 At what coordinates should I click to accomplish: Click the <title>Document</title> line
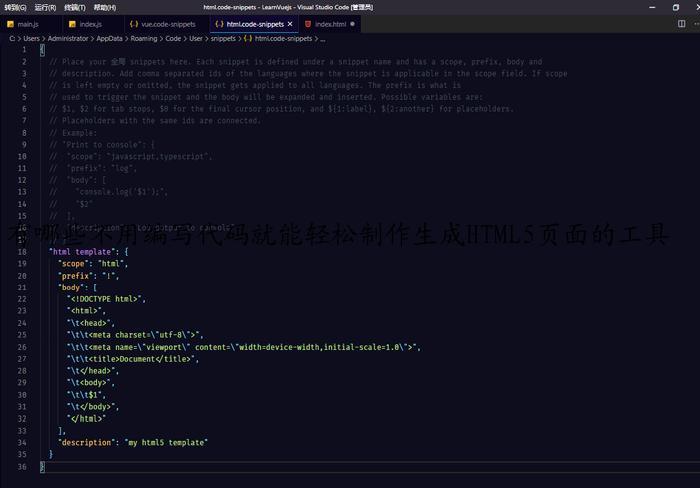[x=131, y=359]
